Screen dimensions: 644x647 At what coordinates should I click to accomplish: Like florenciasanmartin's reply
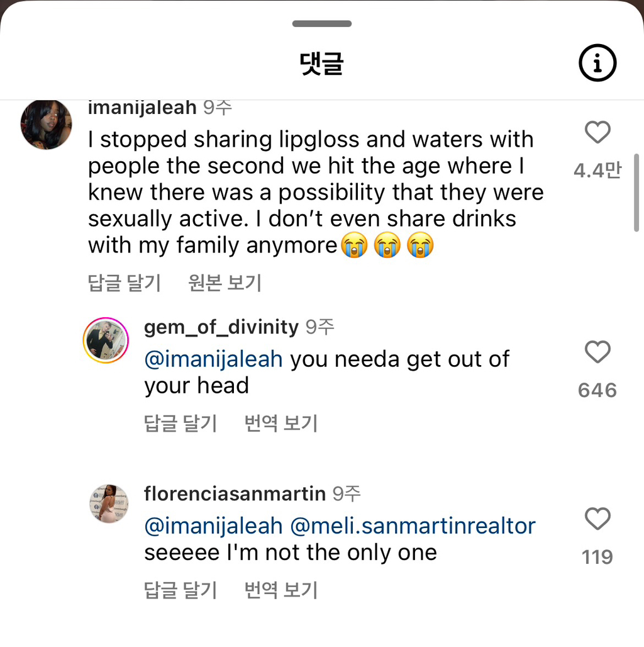(x=597, y=519)
